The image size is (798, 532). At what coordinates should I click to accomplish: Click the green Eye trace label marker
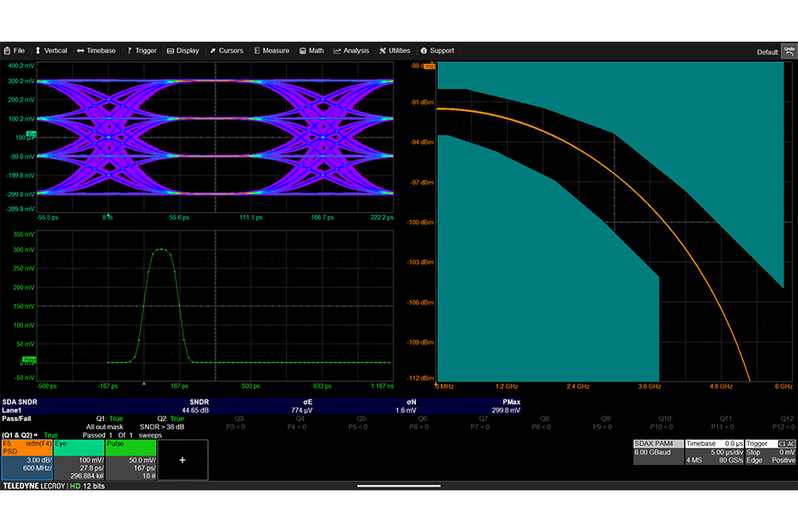coord(32,134)
